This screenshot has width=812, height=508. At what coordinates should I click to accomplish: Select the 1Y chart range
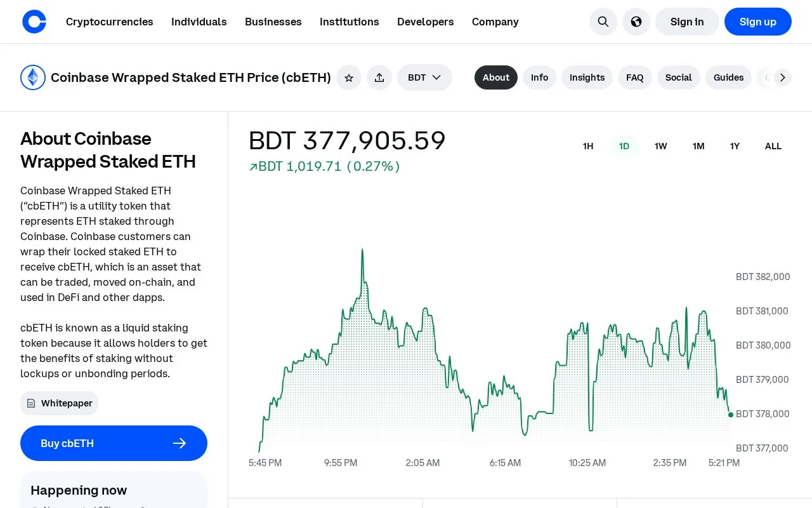(735, 146)
